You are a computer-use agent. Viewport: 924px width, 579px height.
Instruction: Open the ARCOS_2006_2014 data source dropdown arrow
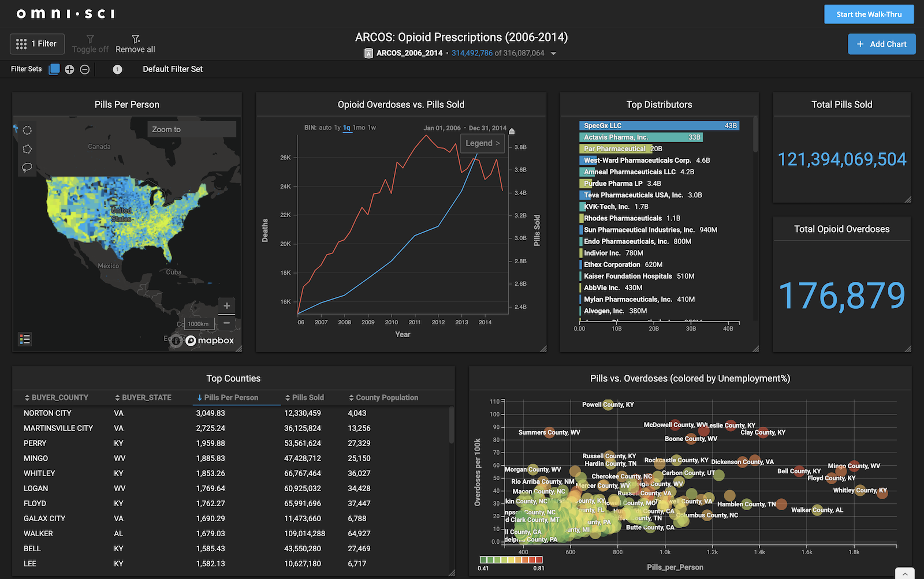pyautogui.click(x=553, y=54)
